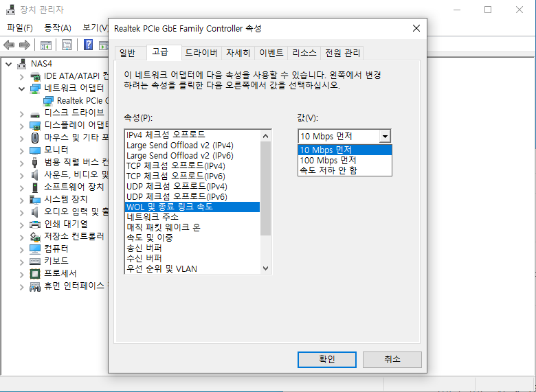536x392 pixels.
Task: Click the USB 범용 직렬 버스 icon
Action: [x=35, y=163]
